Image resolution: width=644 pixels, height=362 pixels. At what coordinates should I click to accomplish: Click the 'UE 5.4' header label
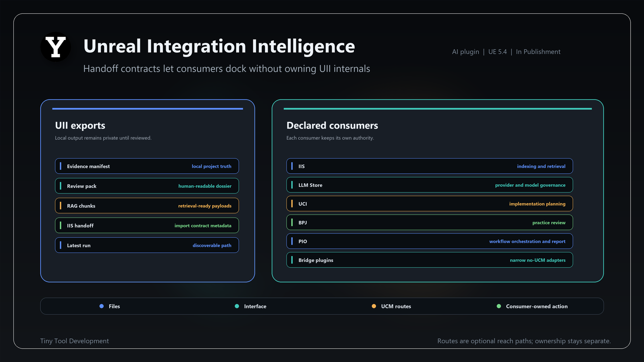pyautogui.click(x=497, y=52)
